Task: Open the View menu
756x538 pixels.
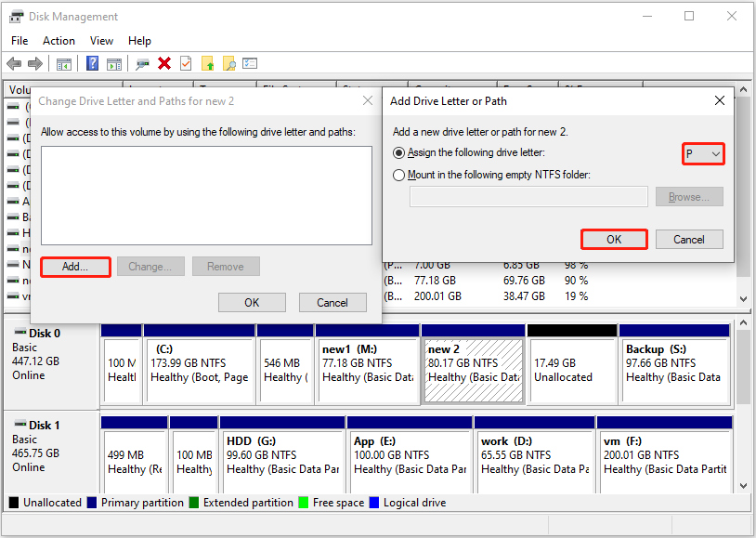Action: (x=101, y=40)
